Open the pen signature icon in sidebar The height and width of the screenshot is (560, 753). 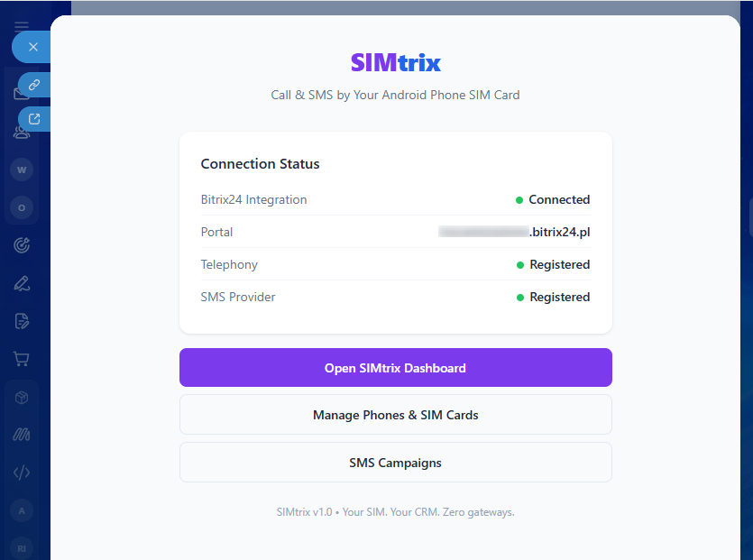(x=22, y=283)
